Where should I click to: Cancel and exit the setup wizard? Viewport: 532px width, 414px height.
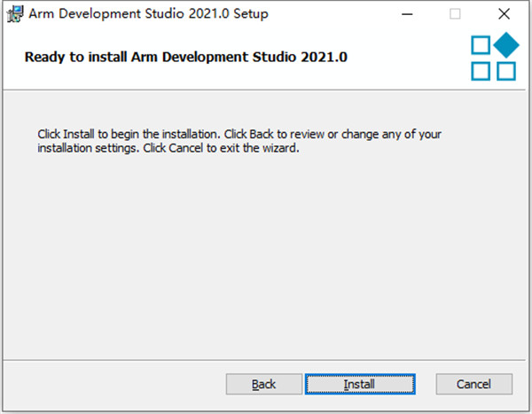(x=474, y=384)
